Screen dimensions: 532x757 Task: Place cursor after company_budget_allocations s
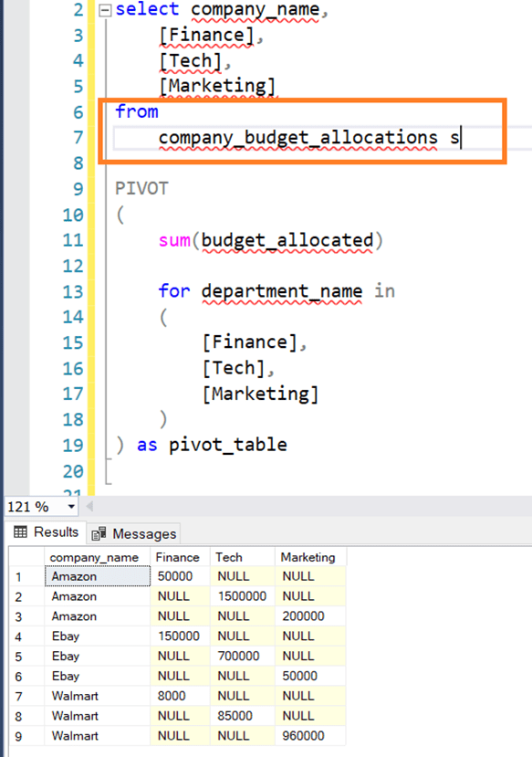pyautogui.click(x=461, y=138)
